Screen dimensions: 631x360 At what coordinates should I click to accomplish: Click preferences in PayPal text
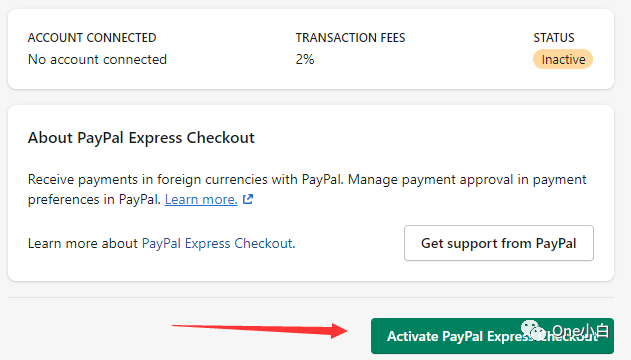pos(94,199)
